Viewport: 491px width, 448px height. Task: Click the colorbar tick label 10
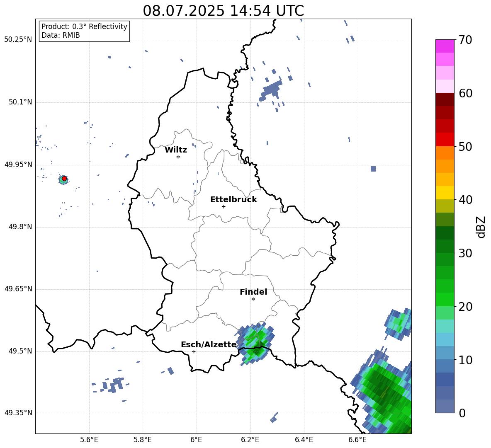tap(465, 360)
